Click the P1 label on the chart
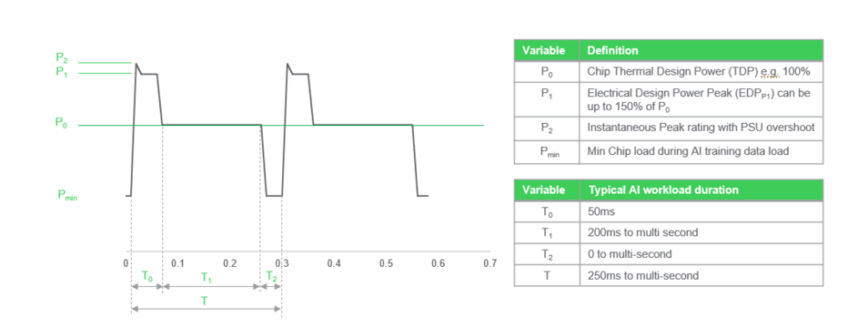Viewport: 868px width, 328px height. point(62,71)
